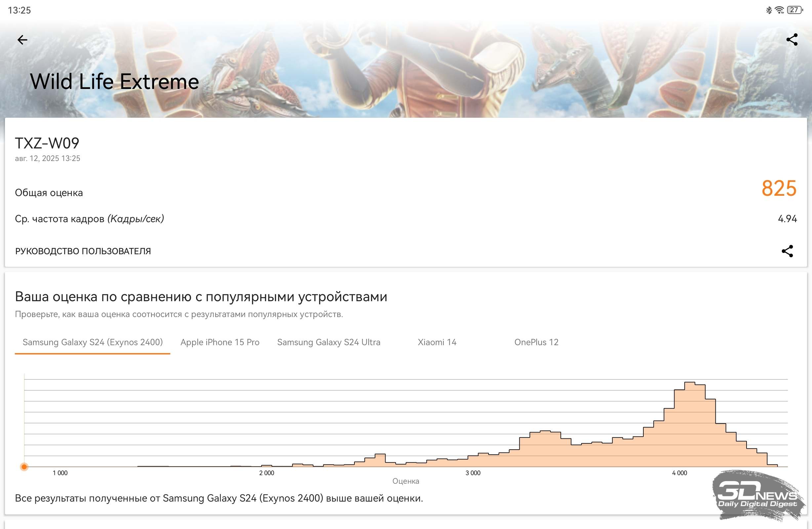The width and height of the screenshot is (812, 529).
Task: Tap the Bluetooth status icon
Action: [769, 10]
